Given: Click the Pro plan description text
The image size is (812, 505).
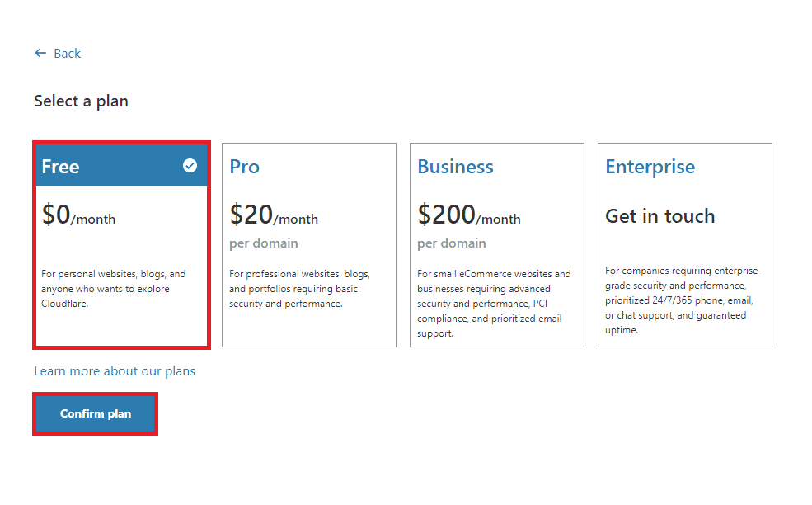Looking at the screenshot, I should [300, 289].
